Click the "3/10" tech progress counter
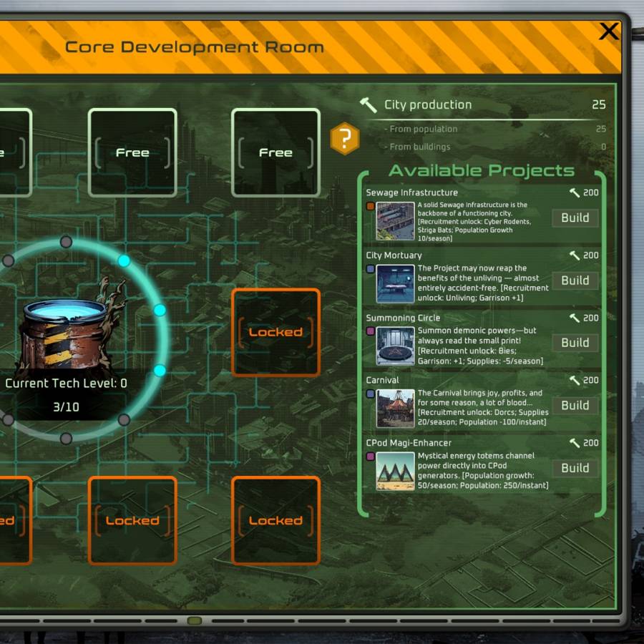 [x=66, y=407]
